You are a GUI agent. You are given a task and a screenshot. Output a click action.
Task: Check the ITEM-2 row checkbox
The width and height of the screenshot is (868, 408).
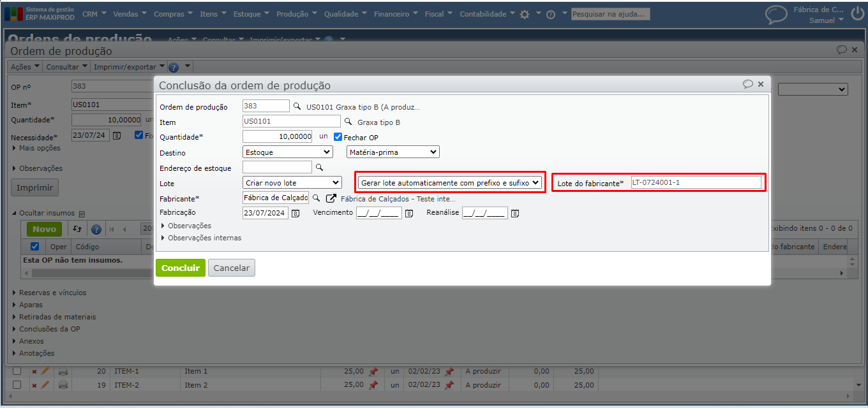coord(17,385)
